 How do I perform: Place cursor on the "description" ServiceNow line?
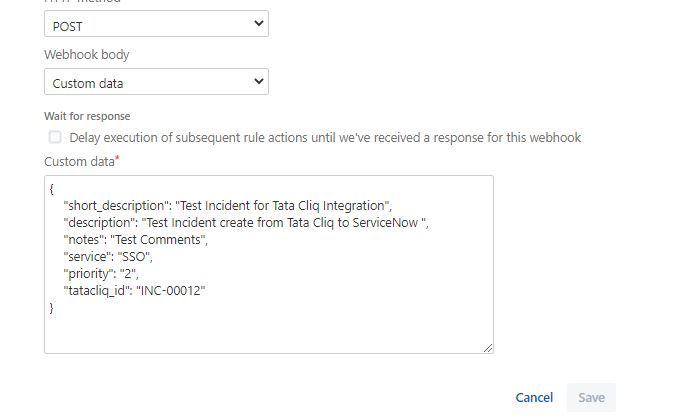click(246, 222)
